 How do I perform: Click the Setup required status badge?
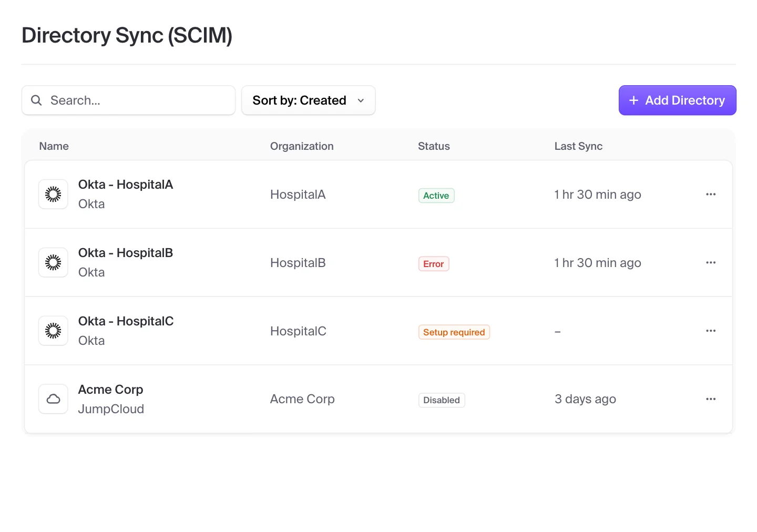[x=454, y=332]
